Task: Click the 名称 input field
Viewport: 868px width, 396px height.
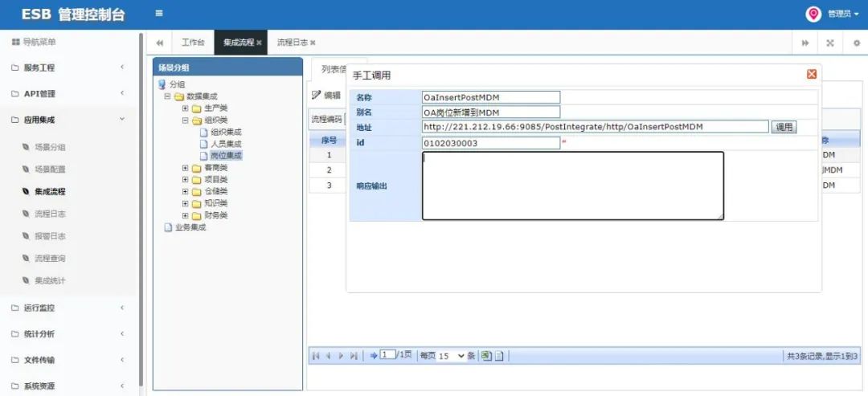Action: pos(491,97)
